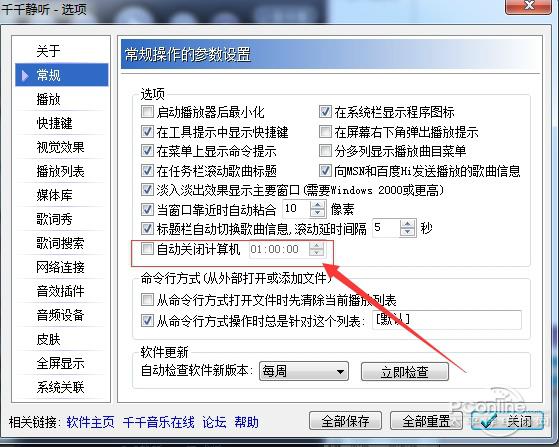Check 从命令行方式打开文件时先清除当前播放列表
The height and width of the screenshot is (447, 559).
pos(147,300)
